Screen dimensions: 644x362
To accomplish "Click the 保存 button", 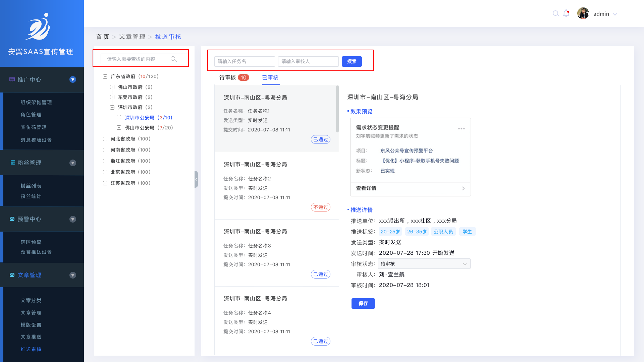I will click(x=363, y=303).
